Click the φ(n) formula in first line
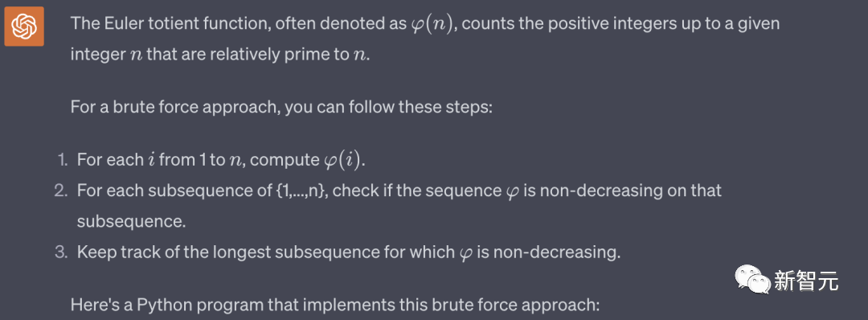868x320 pixels. coord(433,25)
